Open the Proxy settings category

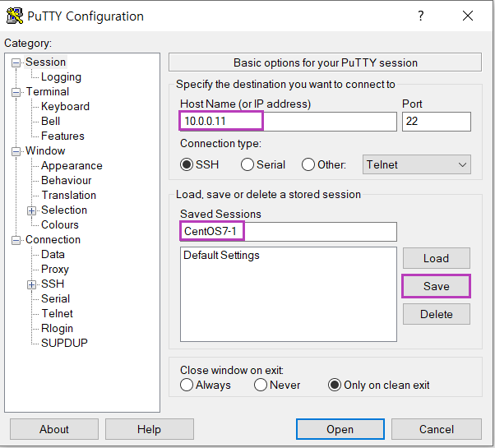(x=55, y=270)
